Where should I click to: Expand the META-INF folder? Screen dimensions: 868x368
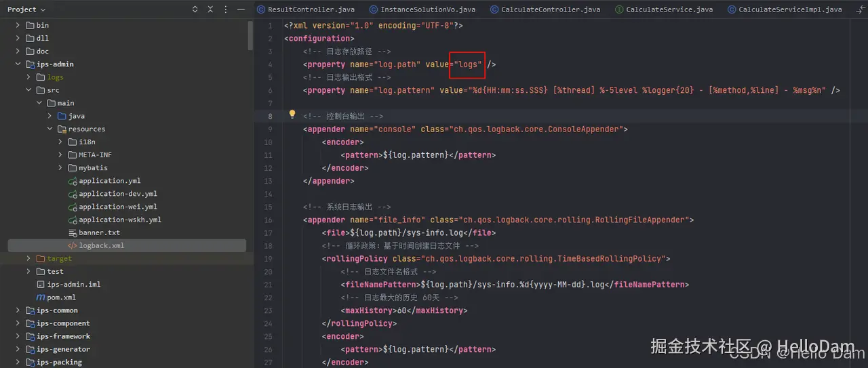coord(60,155)
